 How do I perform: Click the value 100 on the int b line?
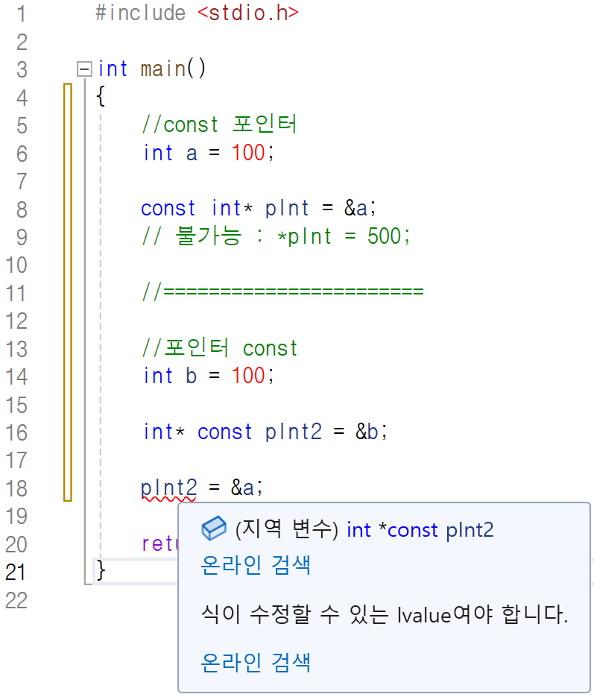point(248,376)
